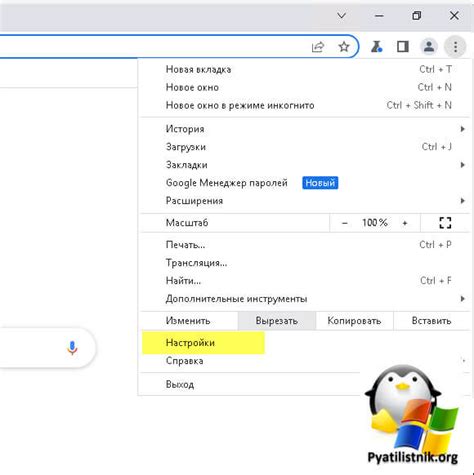Click the Вставить button
Screen dimensions: 474x475
click(x=432, y=321)
